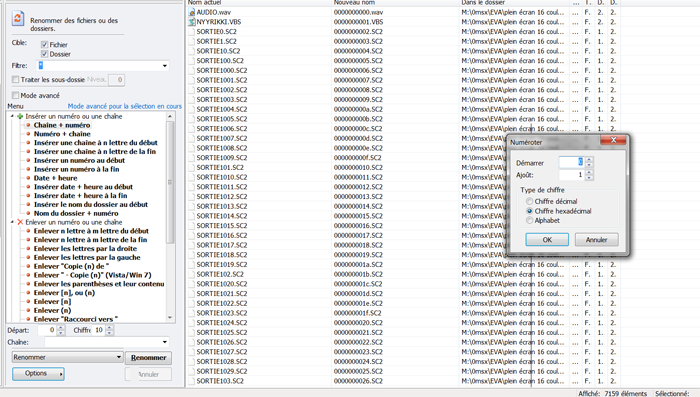
Task: Close the Numéroter dialog
Action: 613,140
